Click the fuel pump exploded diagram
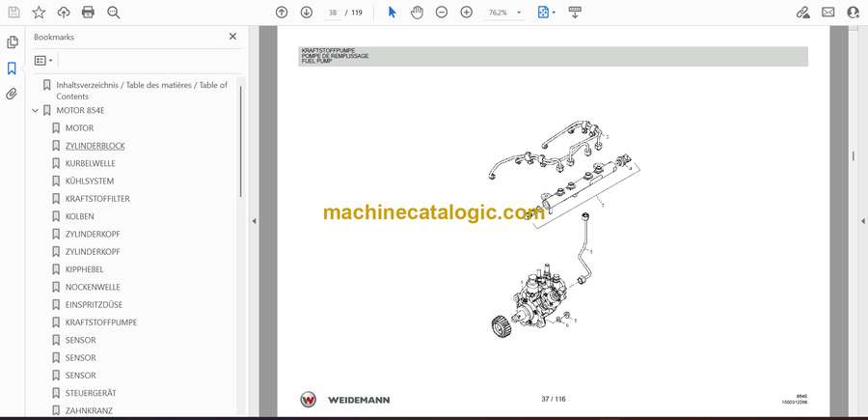 [564, 227]
